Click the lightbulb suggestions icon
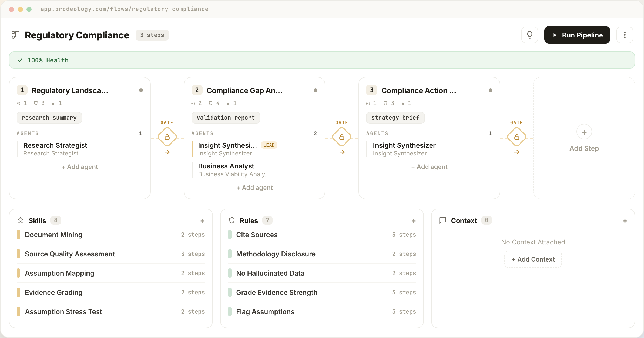 529,35
